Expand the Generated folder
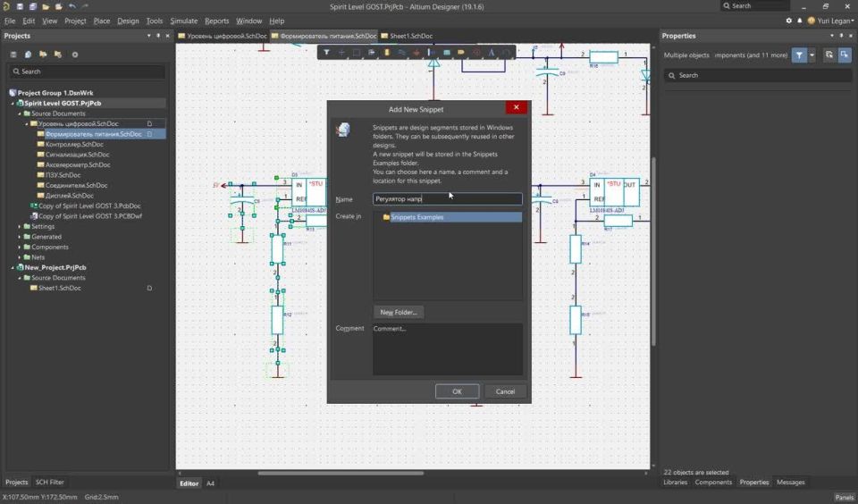858x504 pixels. click(x=20, y=237)
